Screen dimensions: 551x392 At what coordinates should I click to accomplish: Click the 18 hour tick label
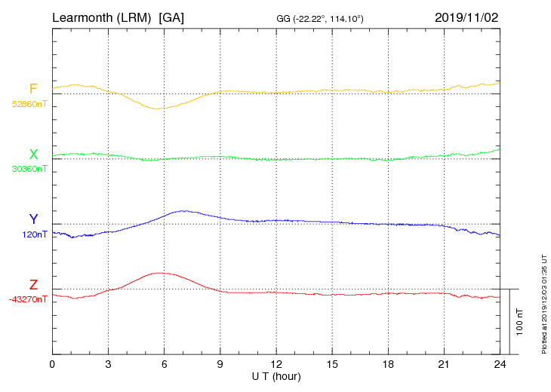389,364
